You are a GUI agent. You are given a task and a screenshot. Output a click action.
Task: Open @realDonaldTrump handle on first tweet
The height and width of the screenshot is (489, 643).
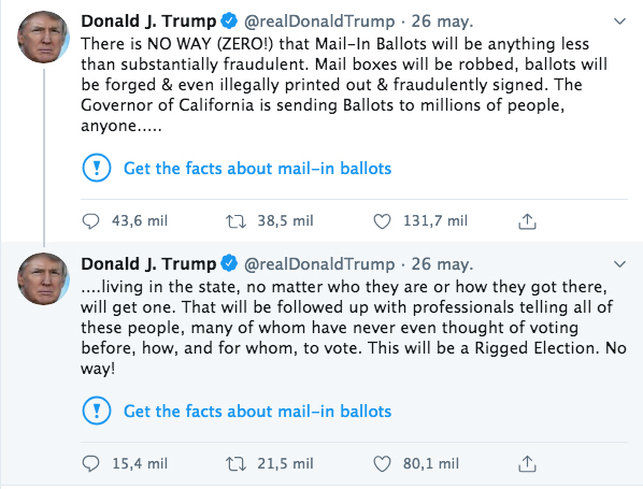317,21
